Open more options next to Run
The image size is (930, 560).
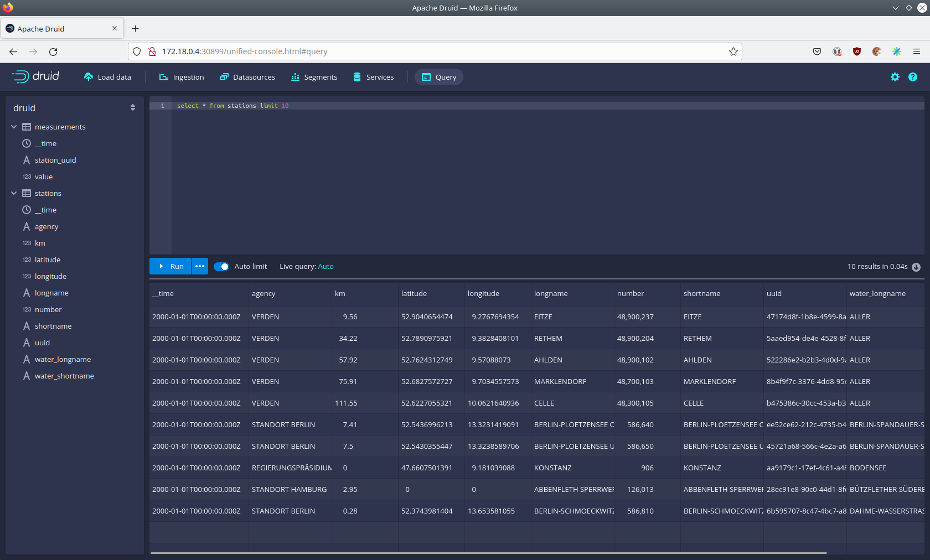tap(200, 266)
